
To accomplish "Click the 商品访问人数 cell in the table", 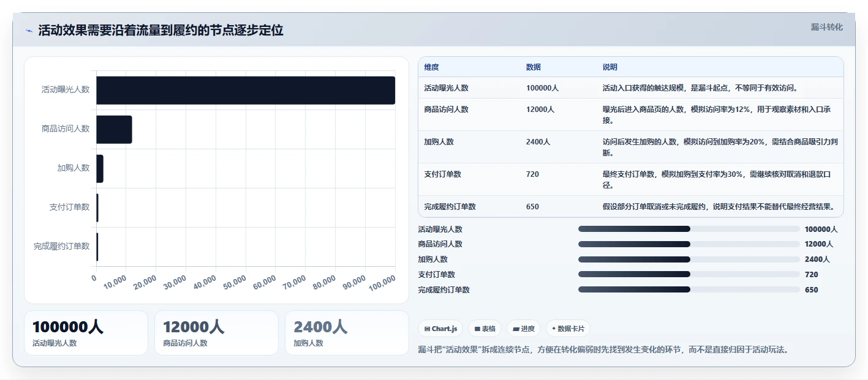I will 446,110.
